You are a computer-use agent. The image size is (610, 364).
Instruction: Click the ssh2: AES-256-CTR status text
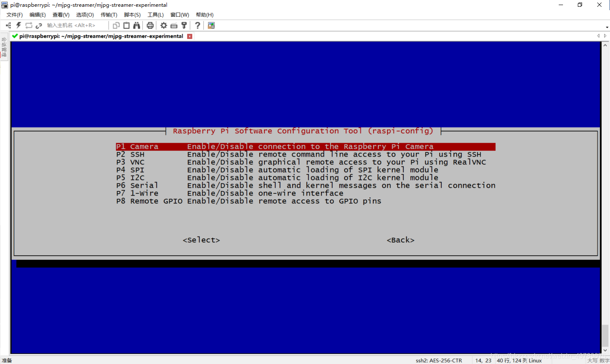439,361
